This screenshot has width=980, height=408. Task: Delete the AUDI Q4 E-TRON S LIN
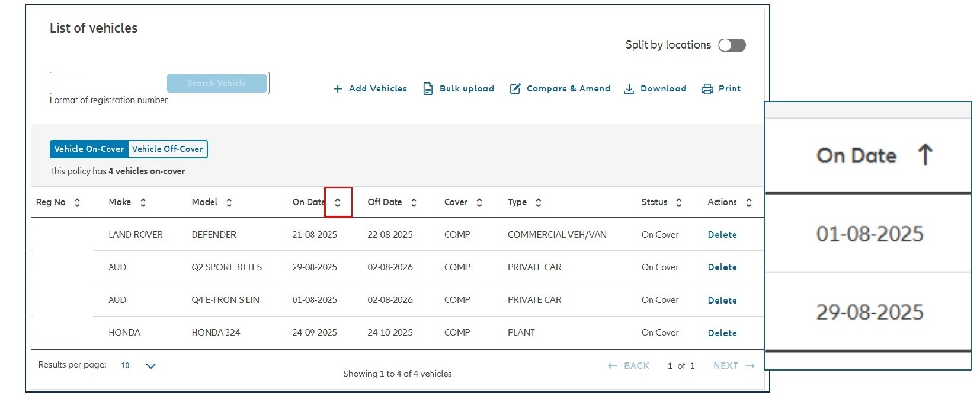722,301
